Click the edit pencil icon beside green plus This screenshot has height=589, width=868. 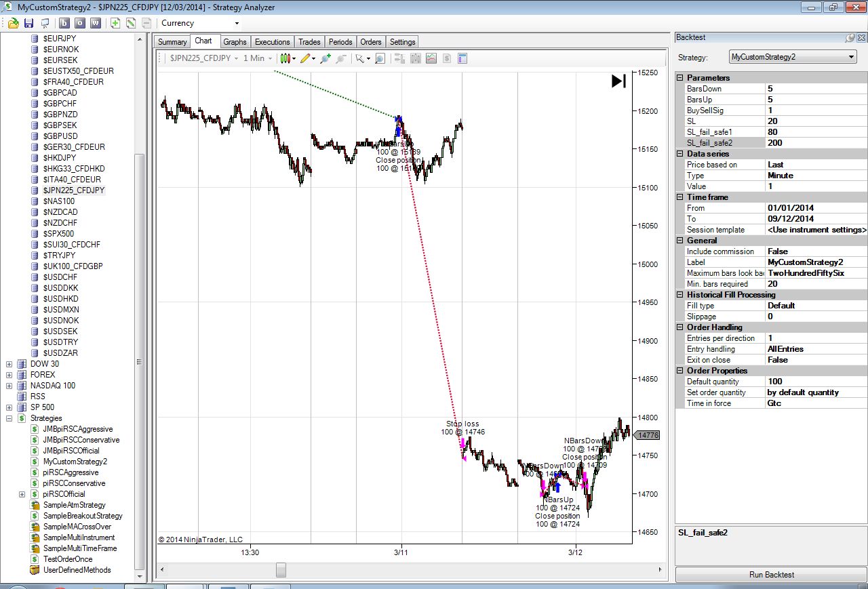click(x=131, y=23)
